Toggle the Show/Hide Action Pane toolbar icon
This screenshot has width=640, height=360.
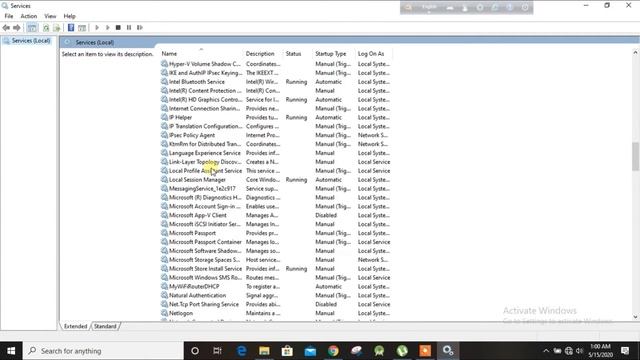(82, 28)
